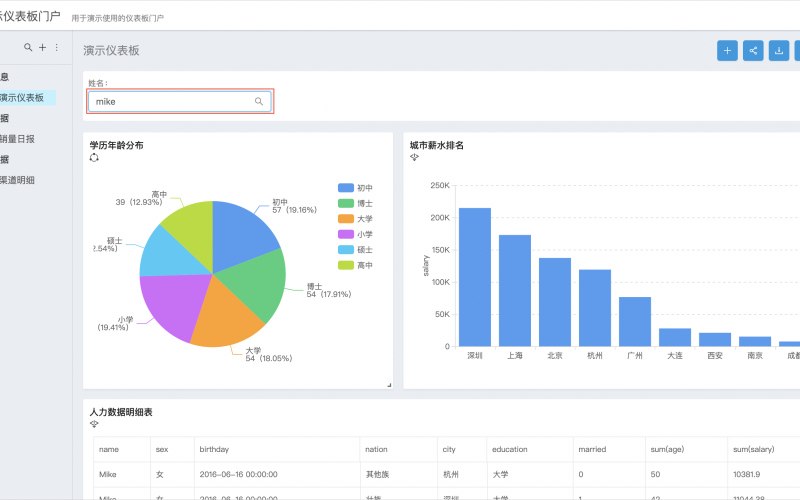The image size is (800, 500).
Task: Click the magnifier icon in the 姓名 field
Action: tap(259, 101)
